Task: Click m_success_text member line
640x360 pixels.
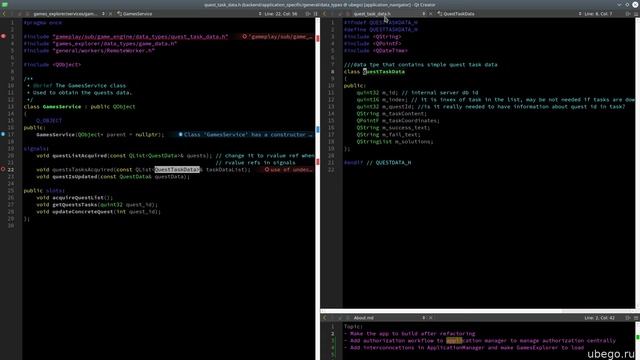Action: (393, 127)
